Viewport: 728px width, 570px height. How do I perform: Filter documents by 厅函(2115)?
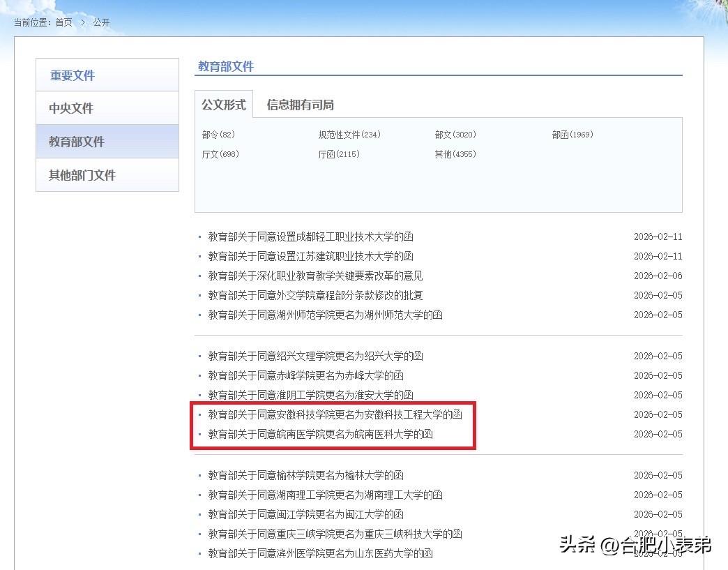340,154
